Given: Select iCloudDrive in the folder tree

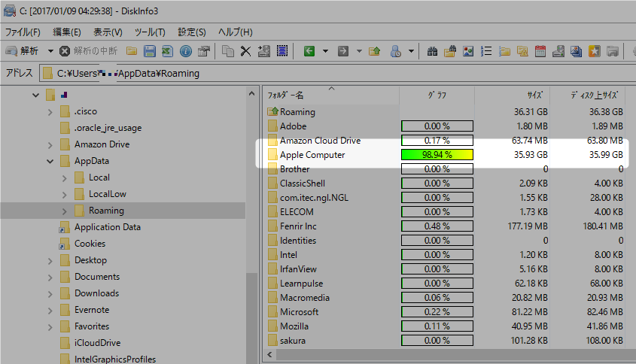Looking at the screenshot, I should pyautogui.click(x=97, y=343).
